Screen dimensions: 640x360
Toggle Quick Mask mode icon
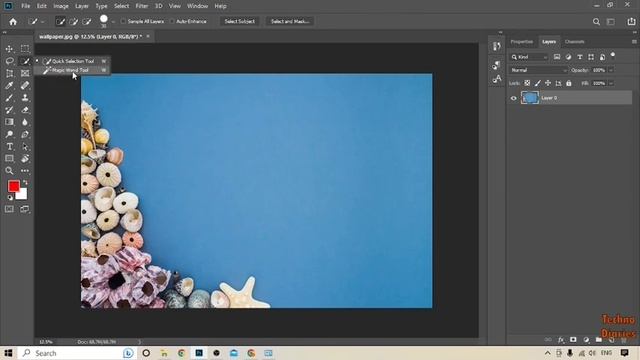9,209
